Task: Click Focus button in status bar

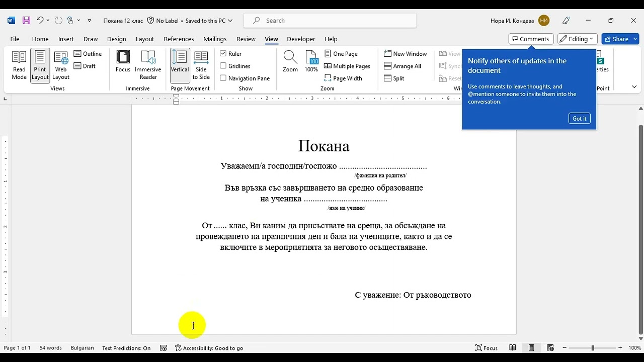Action: click(x=487, y=348)
